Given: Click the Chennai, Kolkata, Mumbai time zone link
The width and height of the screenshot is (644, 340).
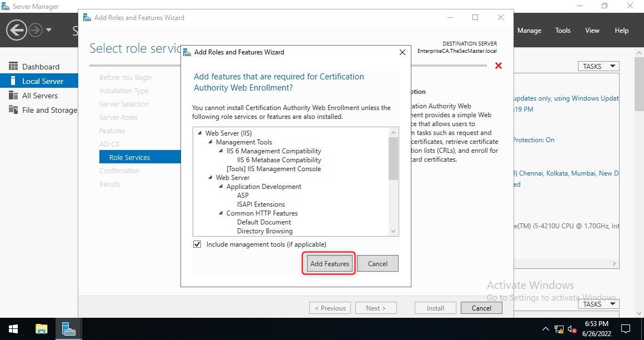Looking at the screenshot, I should tap(566, 173).
